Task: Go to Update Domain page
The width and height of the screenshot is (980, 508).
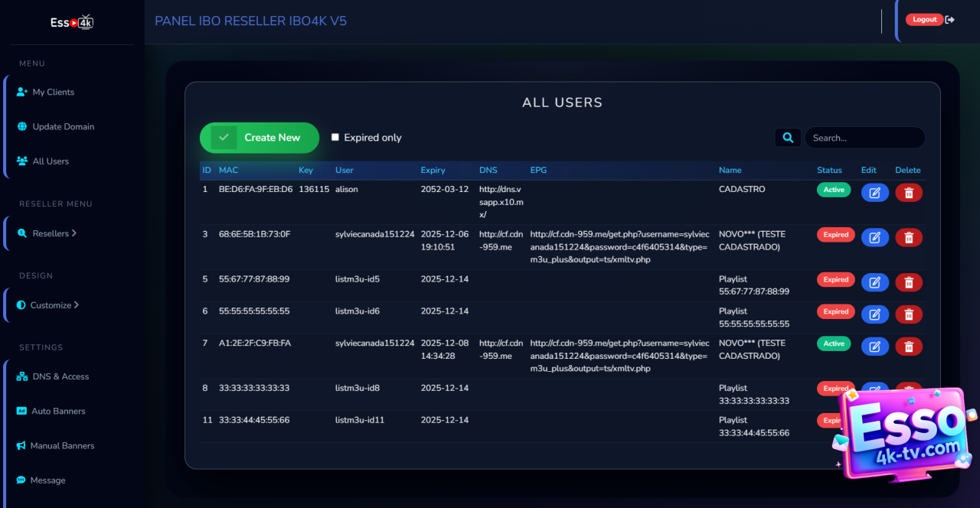Action: coord(63,127)
